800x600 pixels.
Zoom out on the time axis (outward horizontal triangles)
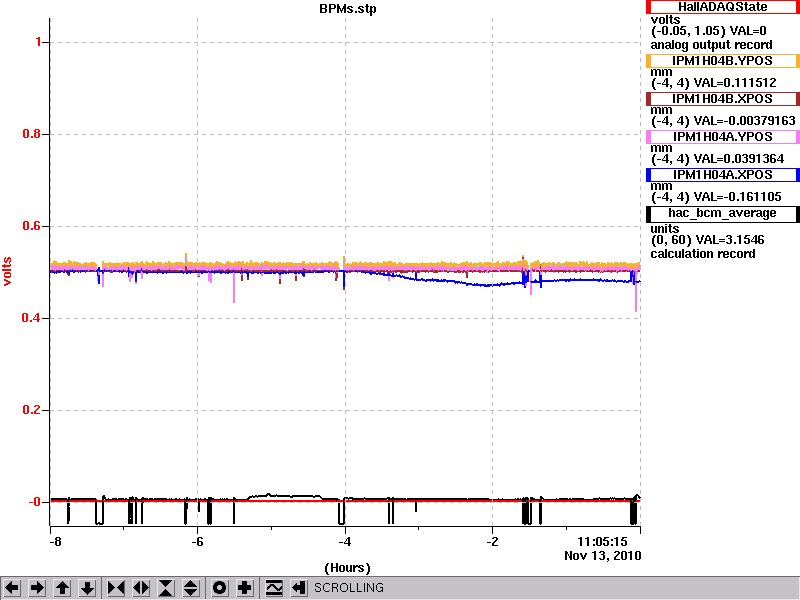[x=141, y=588]
